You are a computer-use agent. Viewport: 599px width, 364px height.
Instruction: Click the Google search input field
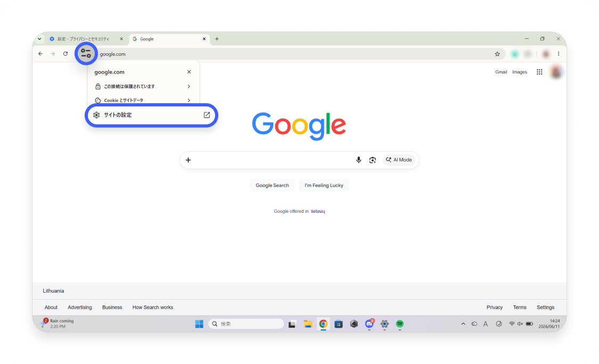(x=273, y=160)
